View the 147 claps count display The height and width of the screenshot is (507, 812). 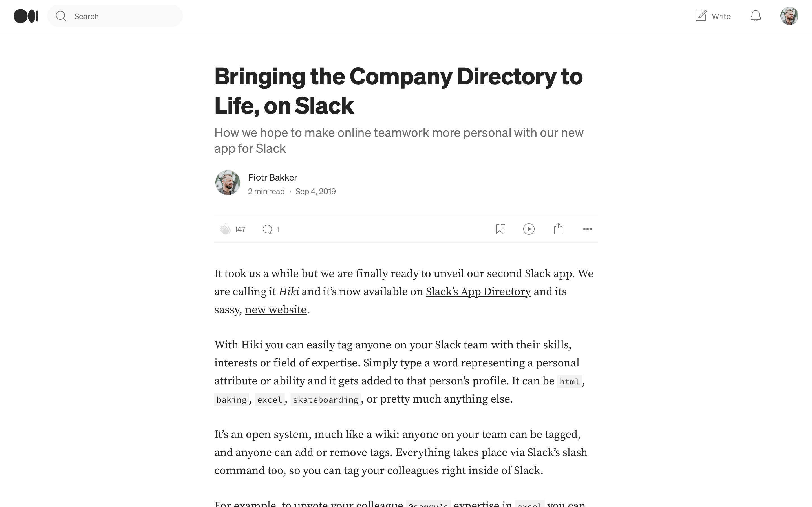click(239, 229)
